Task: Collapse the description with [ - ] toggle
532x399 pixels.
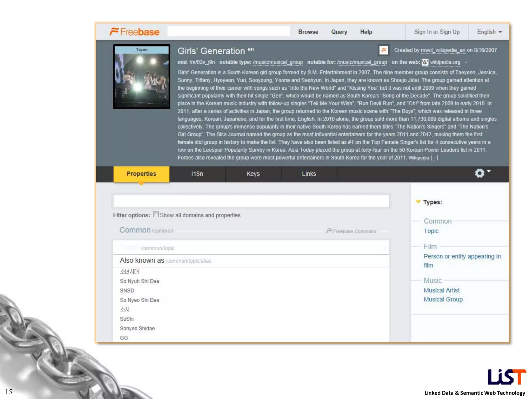Action: (x=434, y=158)
